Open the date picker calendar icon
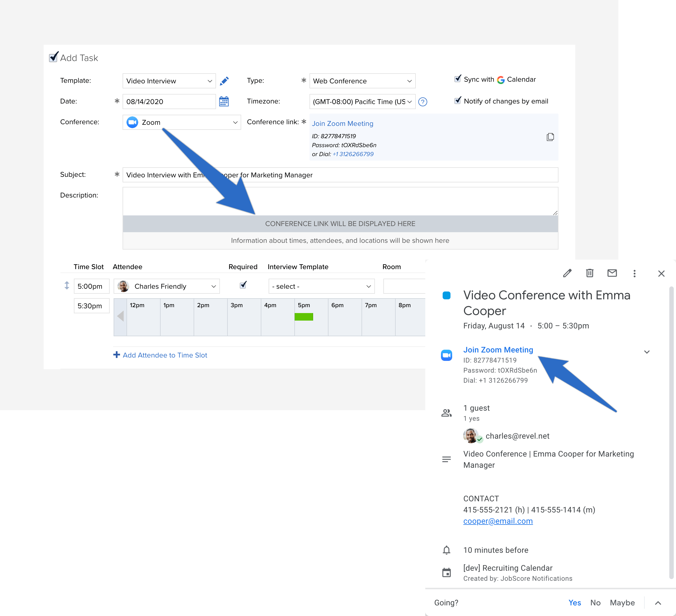Image resolution: width=676 pixels, height=616 pixels. click(x=224, y=101)
